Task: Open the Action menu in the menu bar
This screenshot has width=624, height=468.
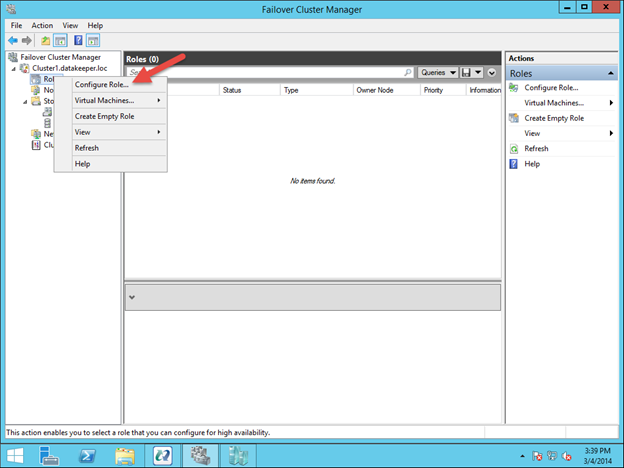Action: pos(42,25)
